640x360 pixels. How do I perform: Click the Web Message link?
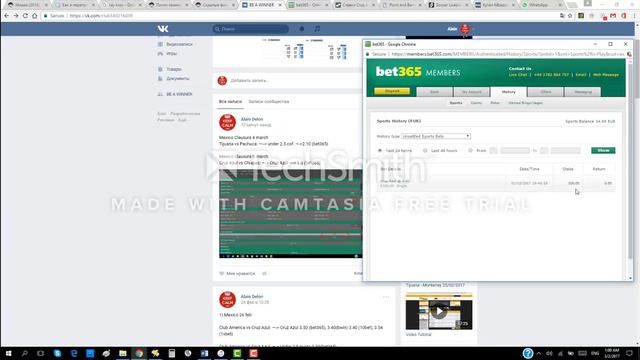click(606, 75)
